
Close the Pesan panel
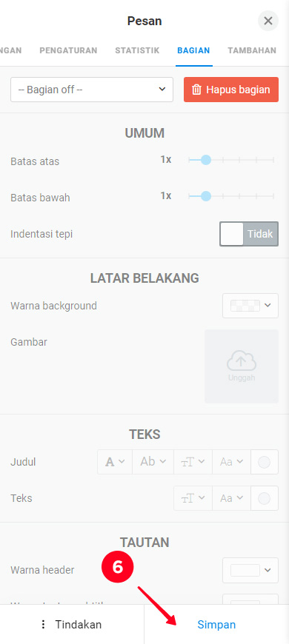click(268, 21)
